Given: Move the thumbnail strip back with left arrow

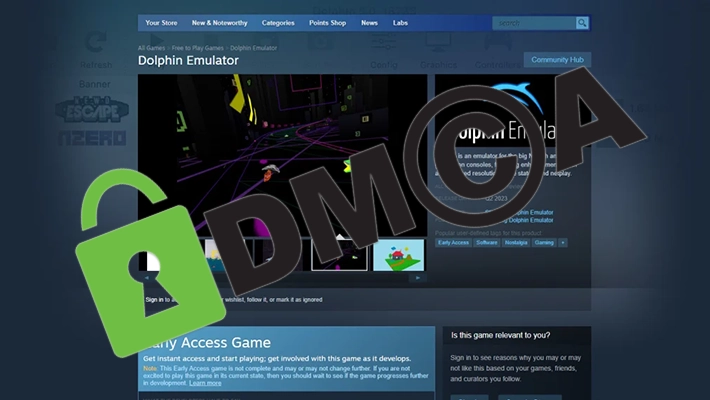Looking at the screenshot, I should 146,278.
